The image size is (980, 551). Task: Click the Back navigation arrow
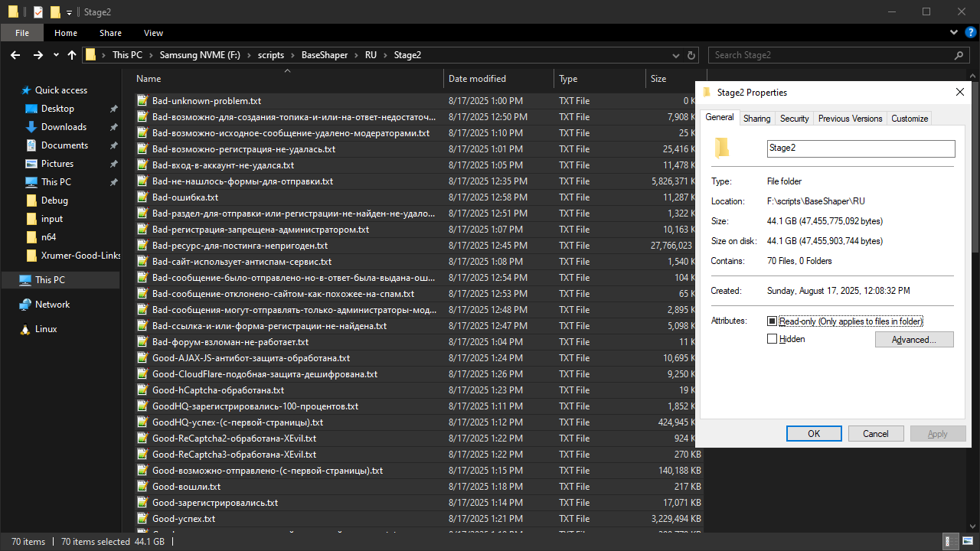pyautogui.click(x=15, y=55)
